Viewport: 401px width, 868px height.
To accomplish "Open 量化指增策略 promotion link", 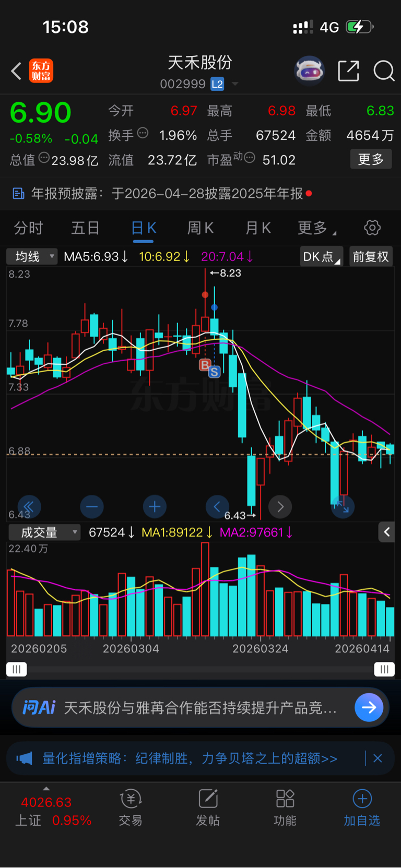I will tap(190, 758).
